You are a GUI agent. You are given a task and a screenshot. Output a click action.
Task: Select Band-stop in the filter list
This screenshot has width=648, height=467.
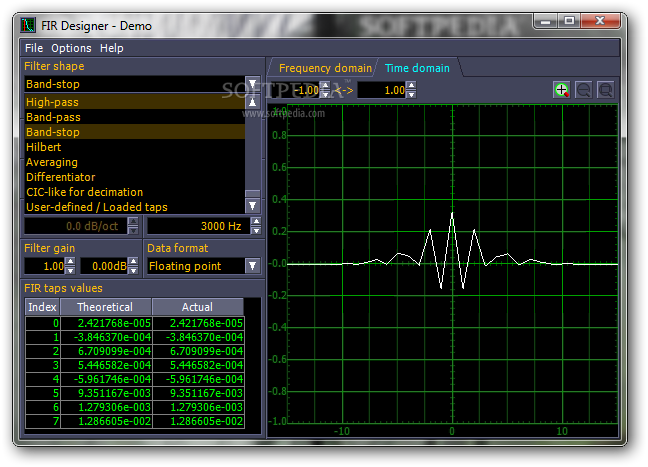135,132
